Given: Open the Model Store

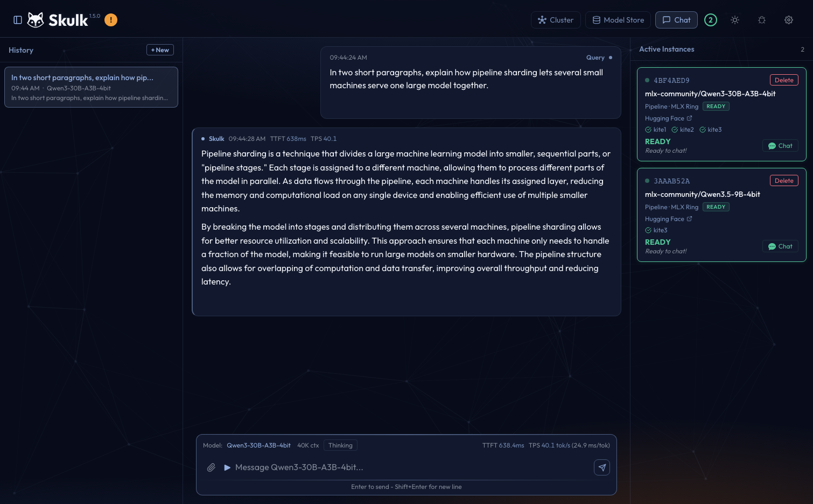Looking at the screenshot, I should (x=618, y=20).
